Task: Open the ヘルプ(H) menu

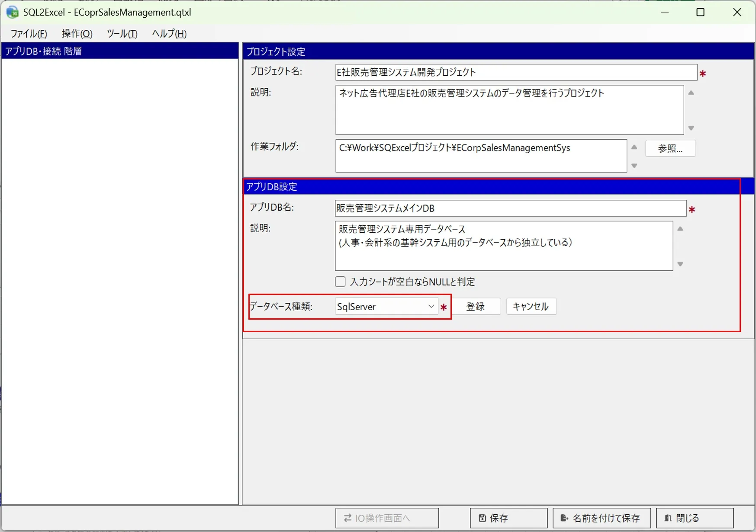Action: point(169,33)
